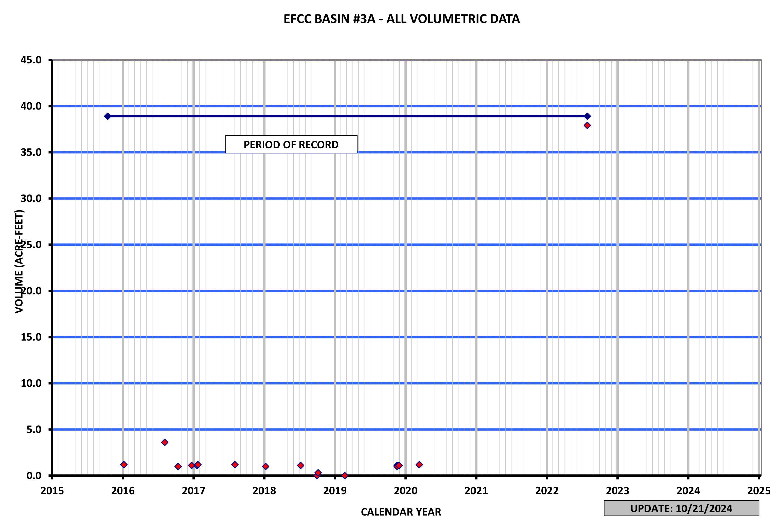
Task: Click the 2022 x-axis label
Action: point(547,490)
